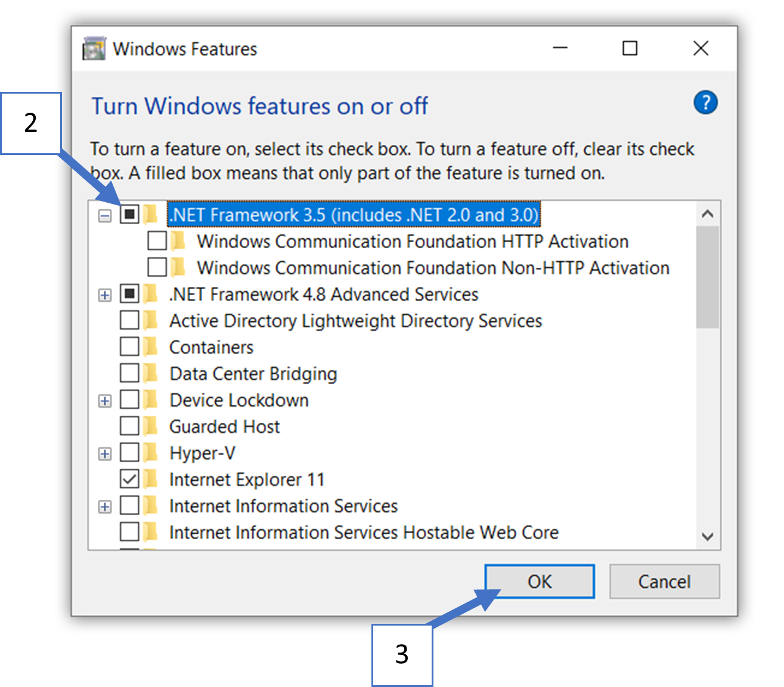Select Internet Information Services Hostable Web Core
Screen dimensions: 784x687
pyautogui.click(x=364, y=532)
